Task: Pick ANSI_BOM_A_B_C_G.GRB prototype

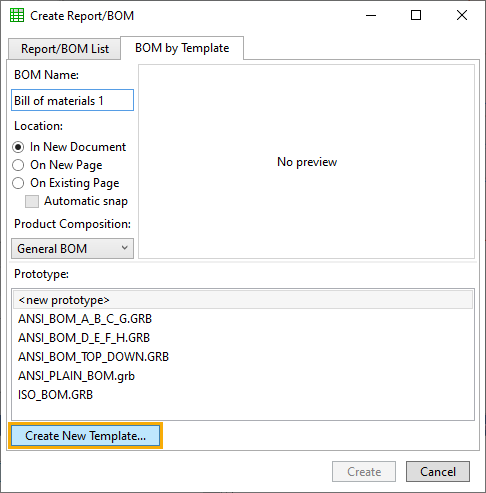Action: point(243,319)
